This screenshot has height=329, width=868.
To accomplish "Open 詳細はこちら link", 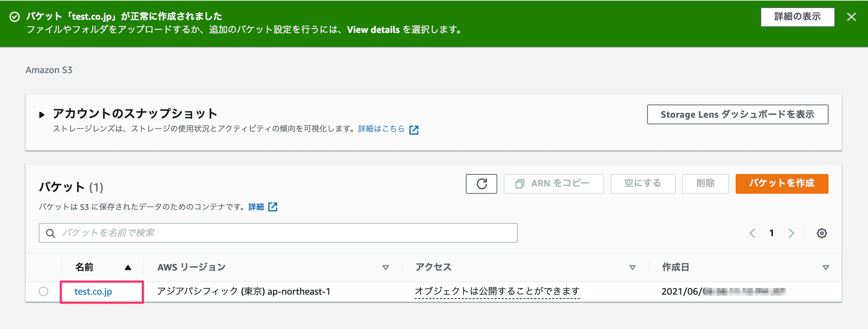I will tap(381, 129).
